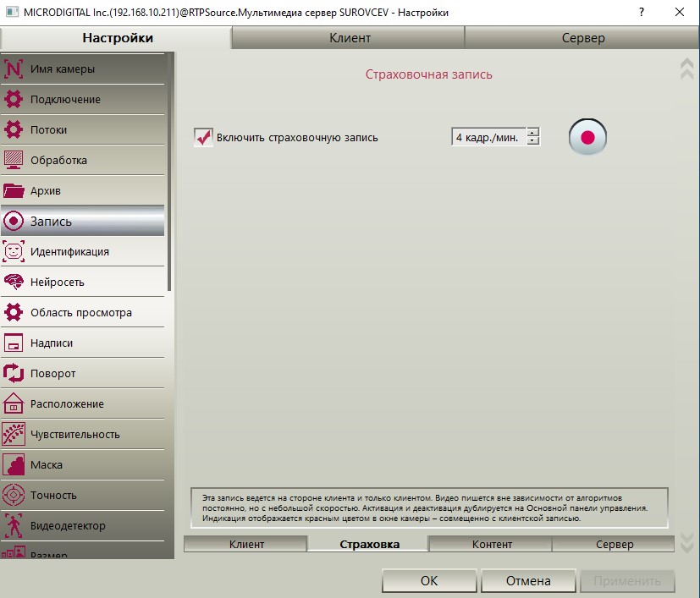Click the sidebar vertical scrollbar
Viewport: 700px width, 598px height.
169,172
